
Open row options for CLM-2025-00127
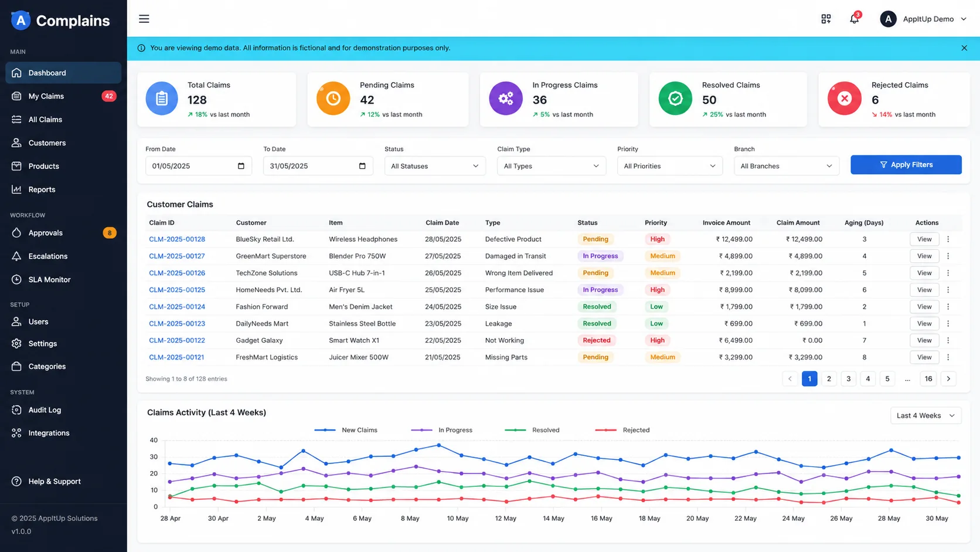[948, 256]
